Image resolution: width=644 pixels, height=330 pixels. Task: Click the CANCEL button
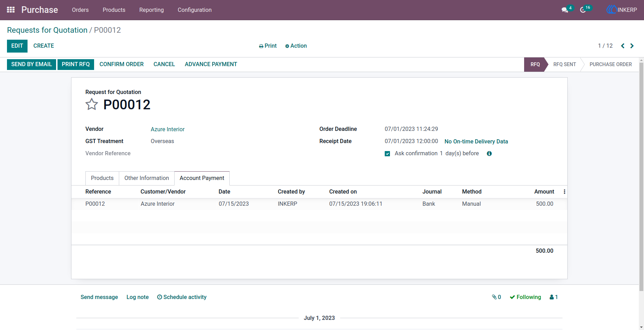click(x=164, y=64)
